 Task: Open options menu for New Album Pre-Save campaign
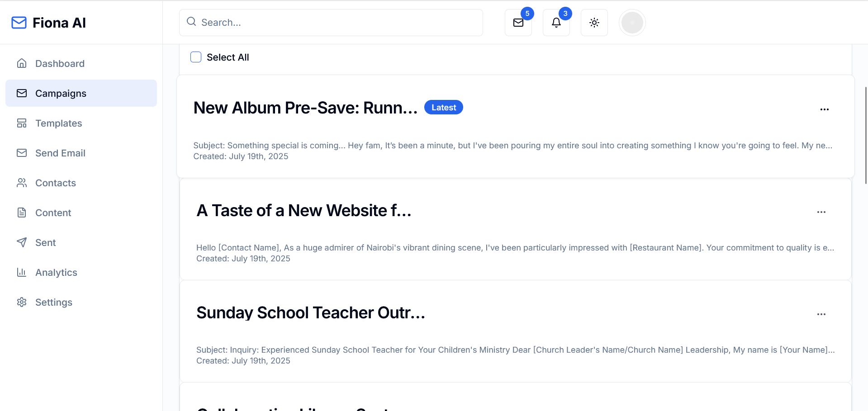pyautogui.click(x=825, y=109)
